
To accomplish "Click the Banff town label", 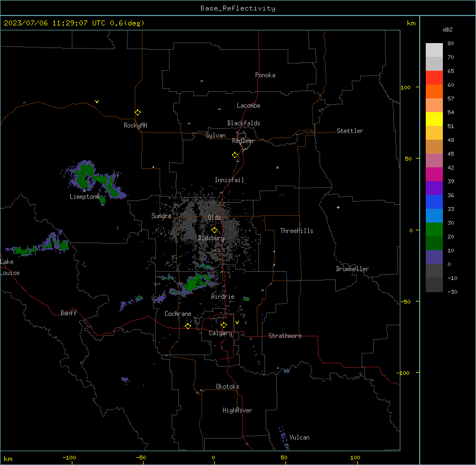I will [x=68, y=313].
